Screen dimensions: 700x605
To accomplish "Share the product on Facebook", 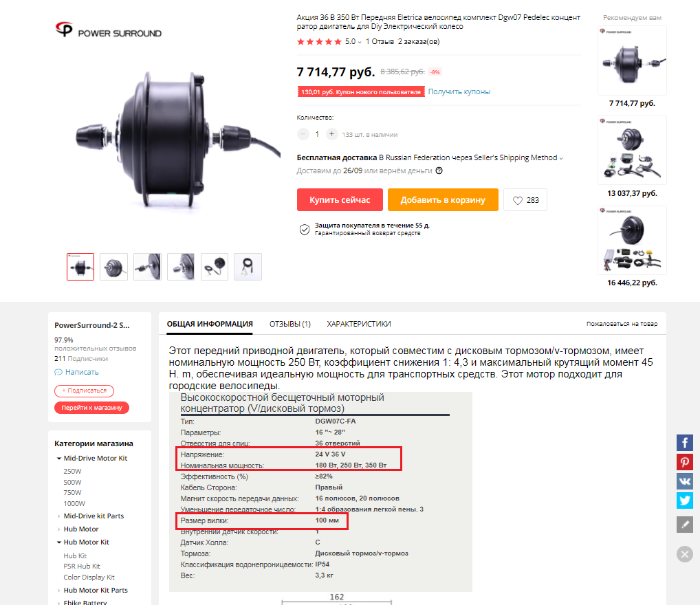I will (684, 443).
